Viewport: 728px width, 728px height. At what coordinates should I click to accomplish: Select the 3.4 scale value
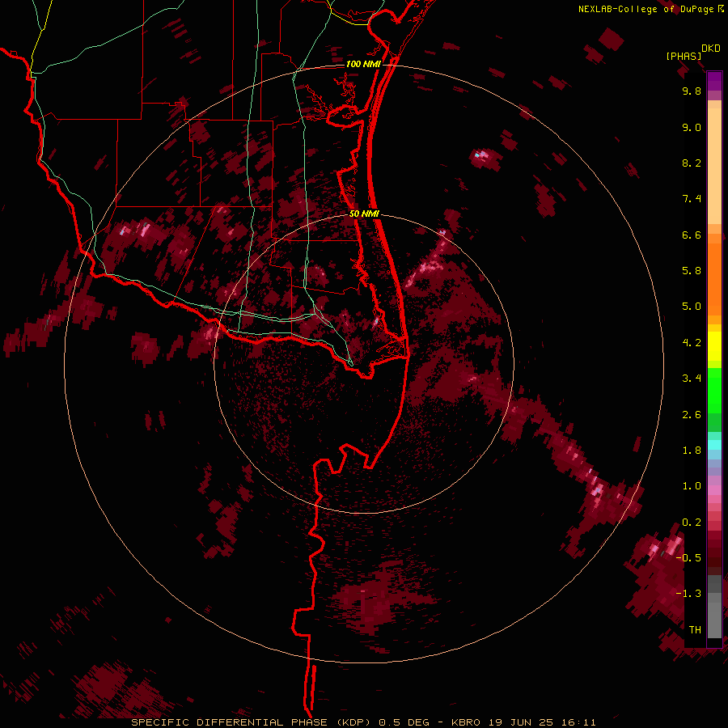[x=692, y=379]
